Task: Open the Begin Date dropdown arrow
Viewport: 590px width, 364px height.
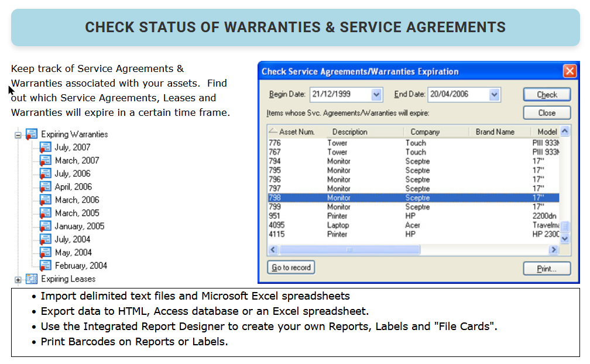Action: [x=376, y=95]
